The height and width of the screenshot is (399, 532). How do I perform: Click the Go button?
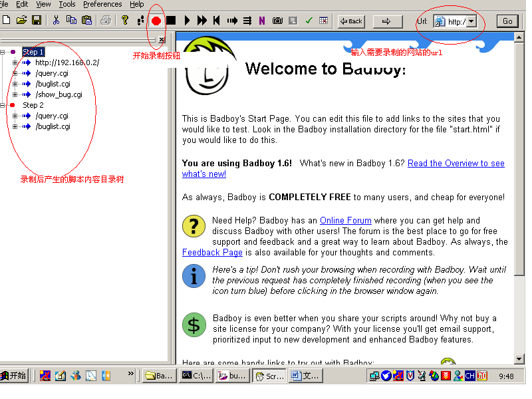(x=507, y=21)
